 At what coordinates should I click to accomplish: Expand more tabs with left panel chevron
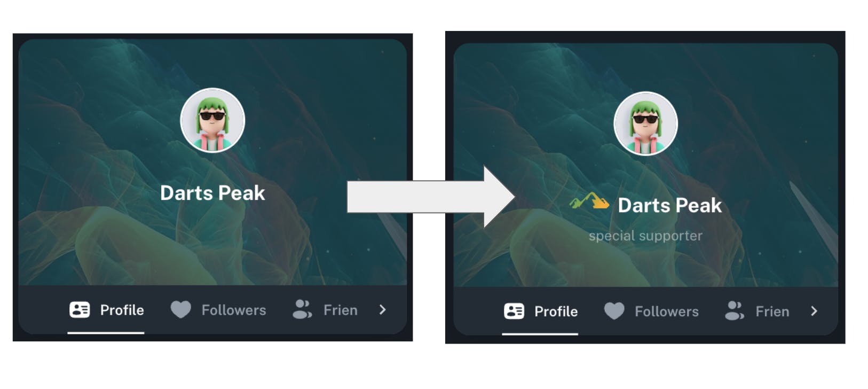pyautogui.click(x=382, y=310)
